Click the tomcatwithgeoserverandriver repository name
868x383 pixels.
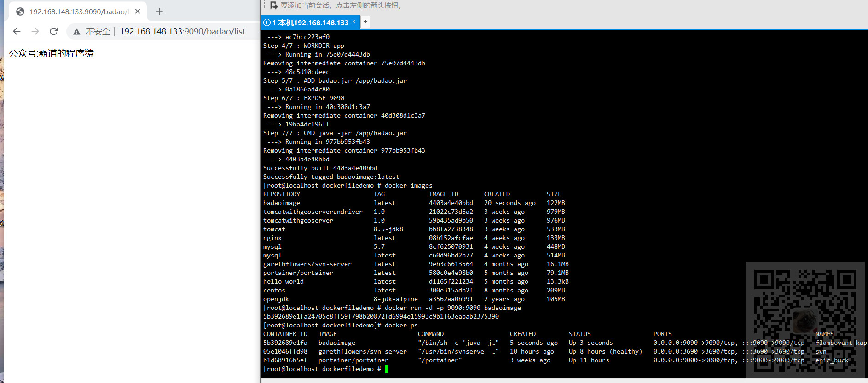point(313,212)
